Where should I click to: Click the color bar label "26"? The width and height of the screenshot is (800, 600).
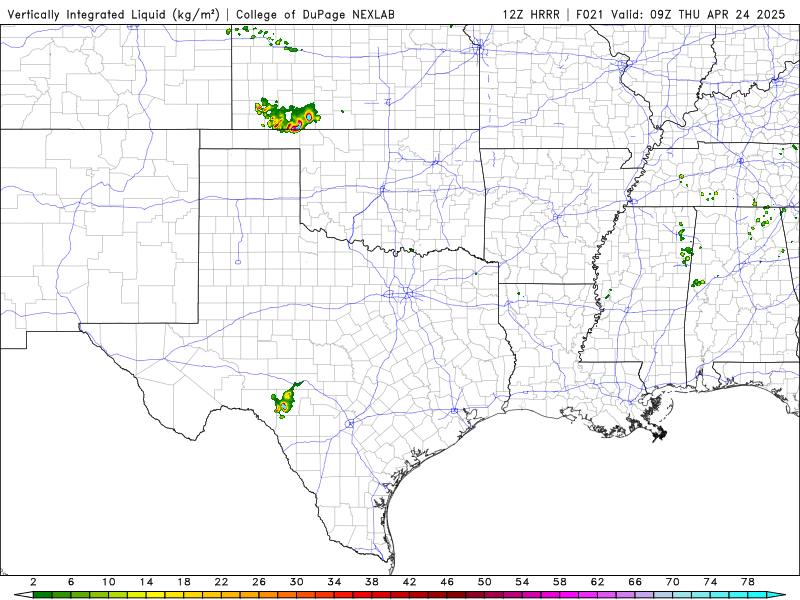point(259,582)
